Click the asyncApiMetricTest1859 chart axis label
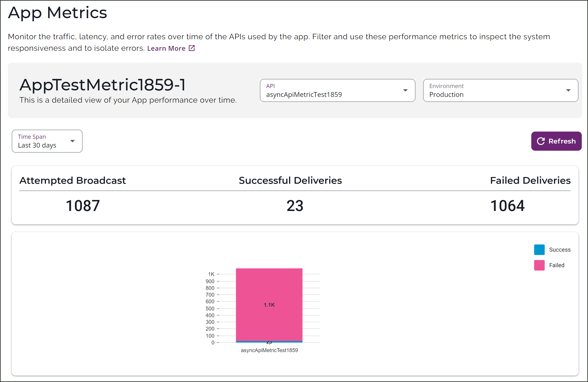 coord(269,350)
